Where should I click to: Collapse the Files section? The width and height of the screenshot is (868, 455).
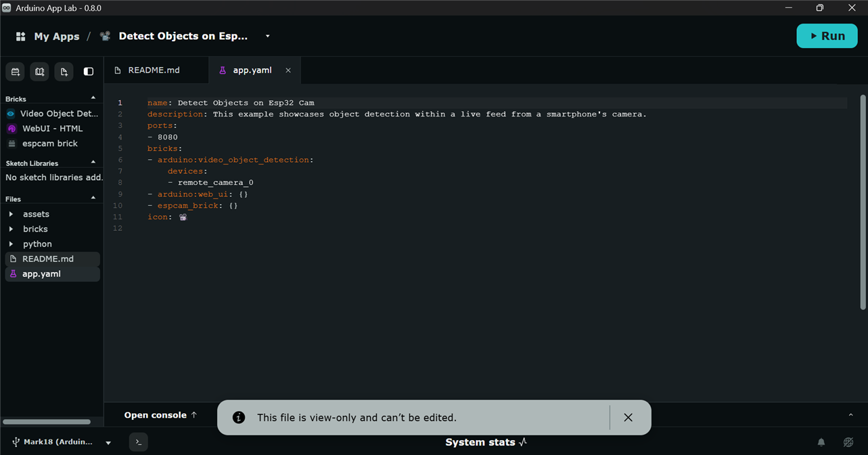point(93,198)
